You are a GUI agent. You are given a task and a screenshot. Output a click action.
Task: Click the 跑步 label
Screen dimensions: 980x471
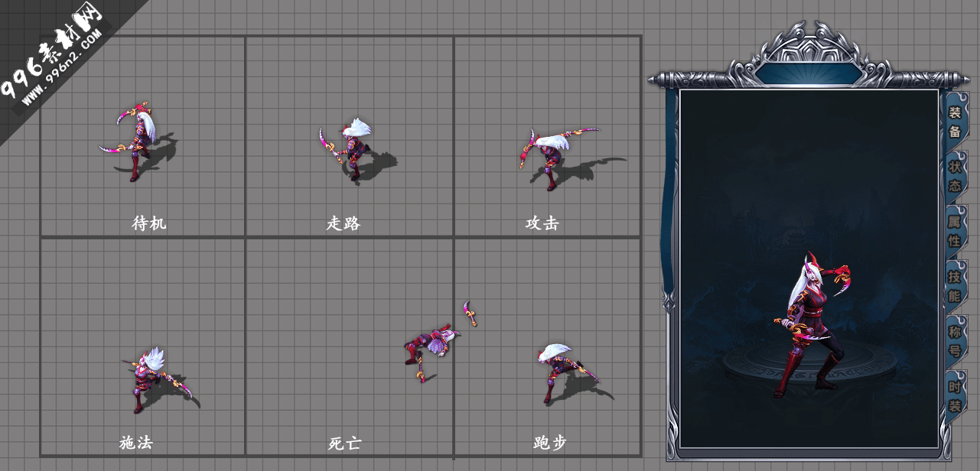tap(549, 442)
